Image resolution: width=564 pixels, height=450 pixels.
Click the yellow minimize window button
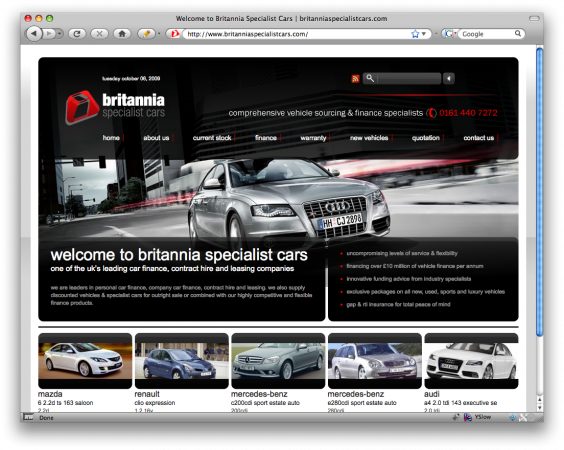pos(39,18)
